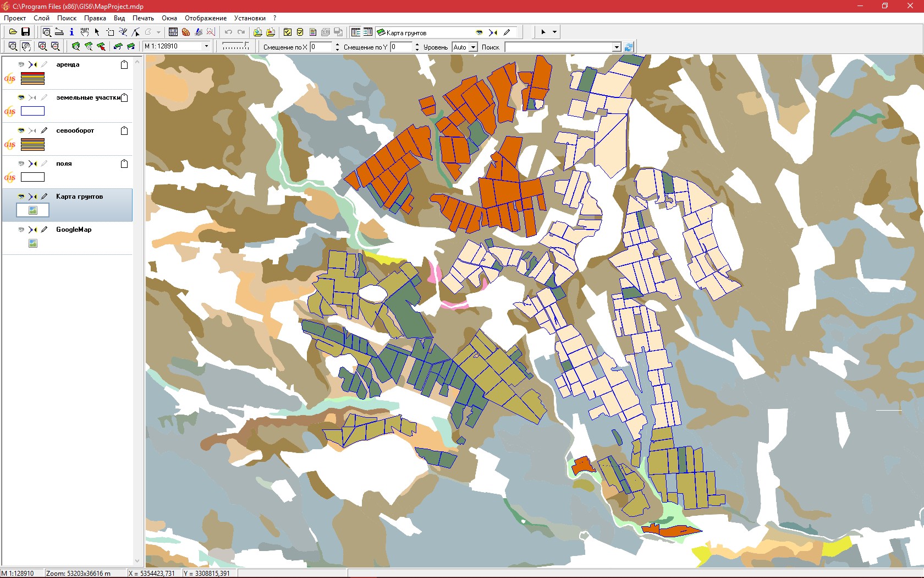
Task: Open the attribute table grid icon
Action: point(173,32)
